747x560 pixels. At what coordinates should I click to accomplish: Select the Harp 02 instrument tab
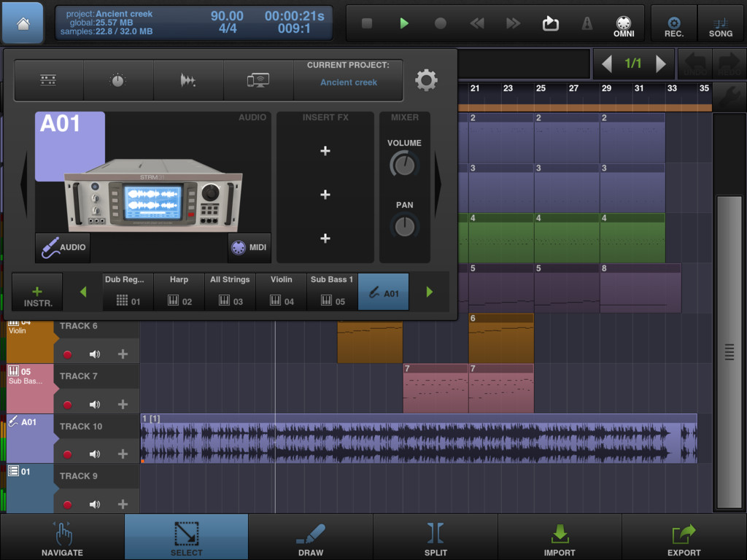click(x=179, y=292)
